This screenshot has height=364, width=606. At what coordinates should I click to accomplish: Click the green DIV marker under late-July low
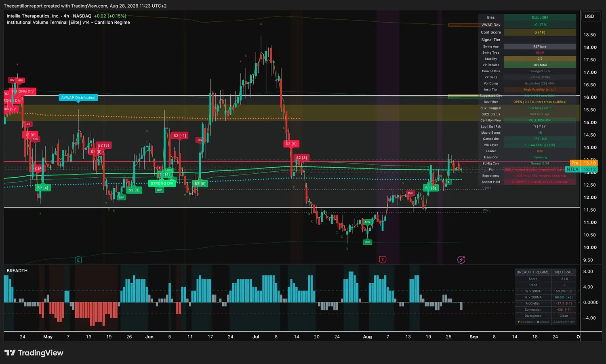[x=367, y=242]
